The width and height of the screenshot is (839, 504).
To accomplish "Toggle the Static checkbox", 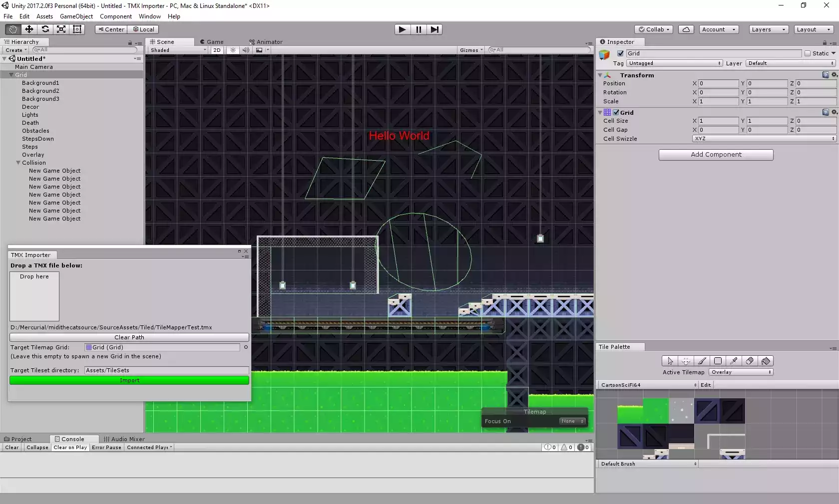I will tap(808, 53).
